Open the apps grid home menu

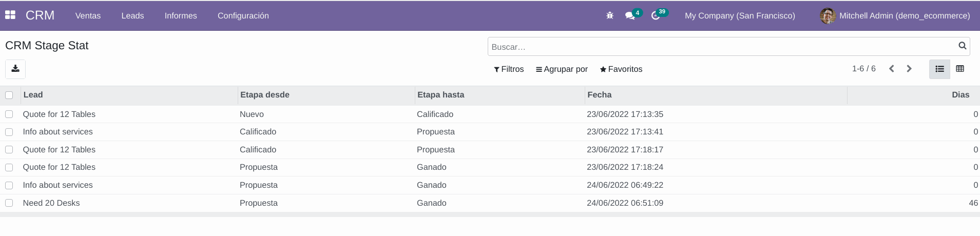(10, 15)
